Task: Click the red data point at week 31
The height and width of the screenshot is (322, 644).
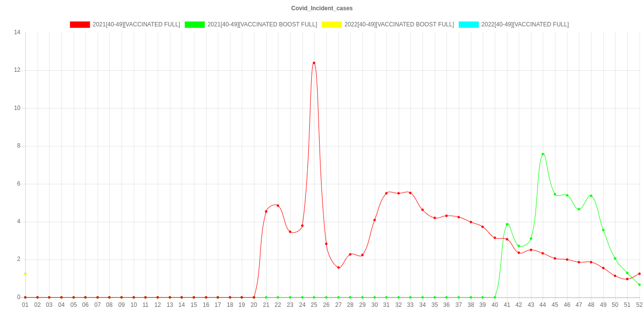Action: [386, 193]
